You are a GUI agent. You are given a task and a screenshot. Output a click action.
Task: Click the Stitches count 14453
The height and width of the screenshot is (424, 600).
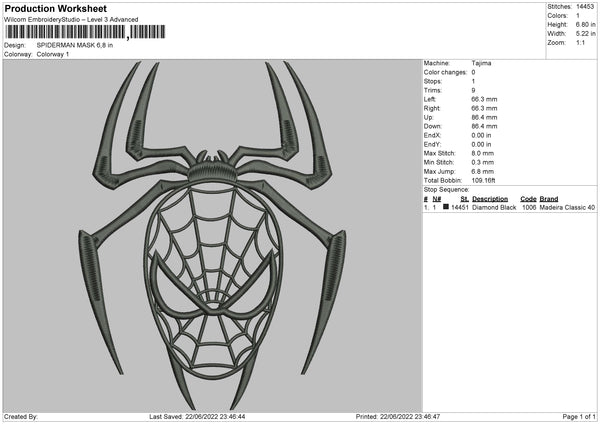(x=585, y=7)
